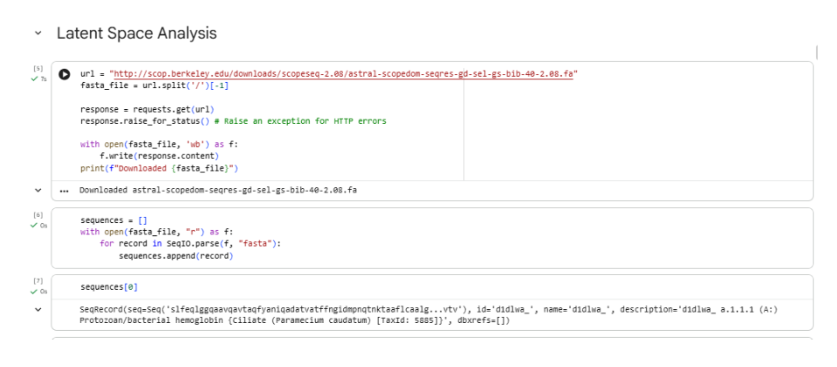
Task: Click the print Downloaded fasta_file line
Action: (159, 169)
